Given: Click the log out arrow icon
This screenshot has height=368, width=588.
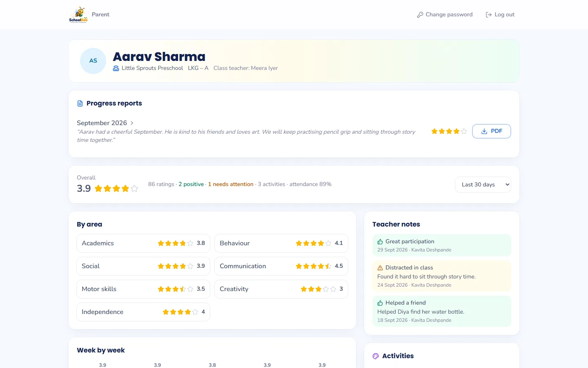Looking at the screenshot, I should (x=488, y=15).
